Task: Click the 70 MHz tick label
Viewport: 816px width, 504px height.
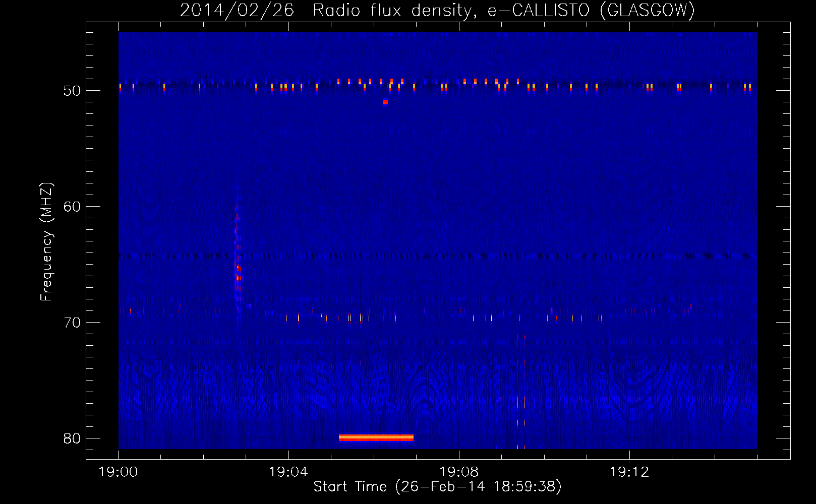Action: click(72, 323)
